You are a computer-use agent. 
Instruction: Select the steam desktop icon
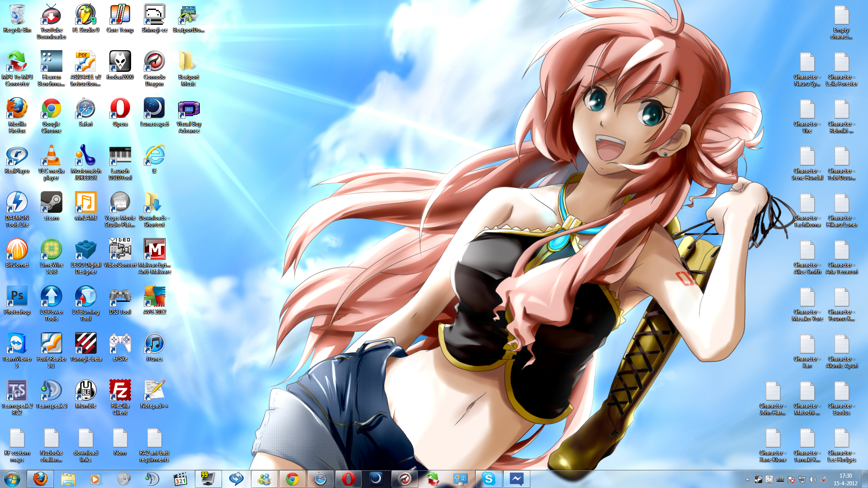point(52,206)
